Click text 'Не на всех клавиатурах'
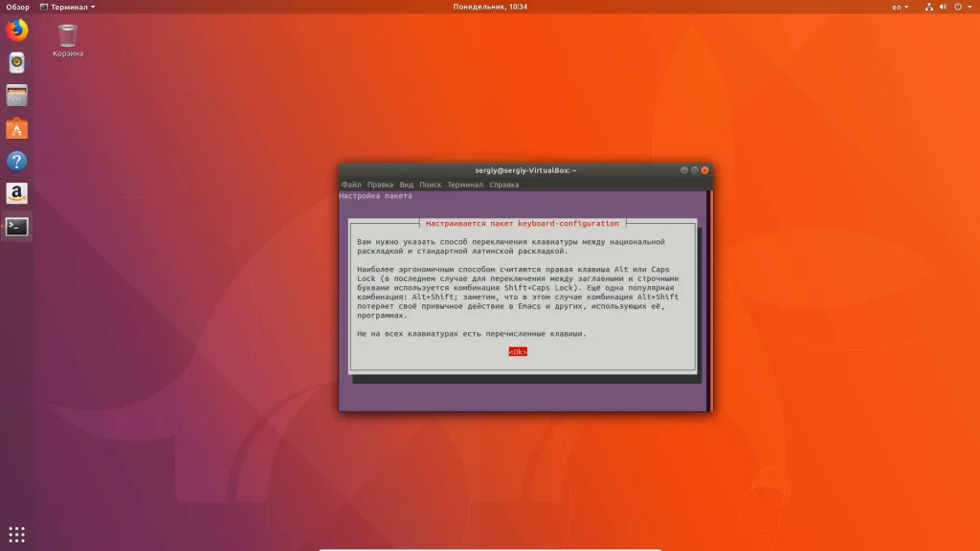980x551 pixels. pos(408,334)
